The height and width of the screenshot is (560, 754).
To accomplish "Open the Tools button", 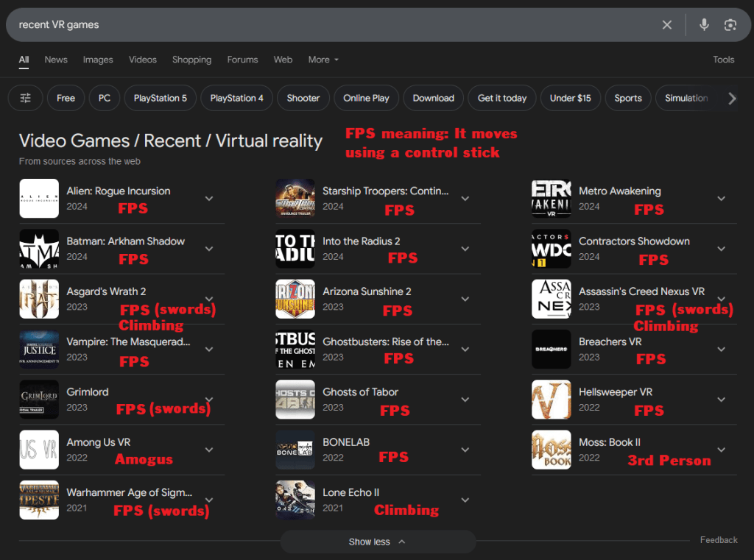I will point(723,60).
